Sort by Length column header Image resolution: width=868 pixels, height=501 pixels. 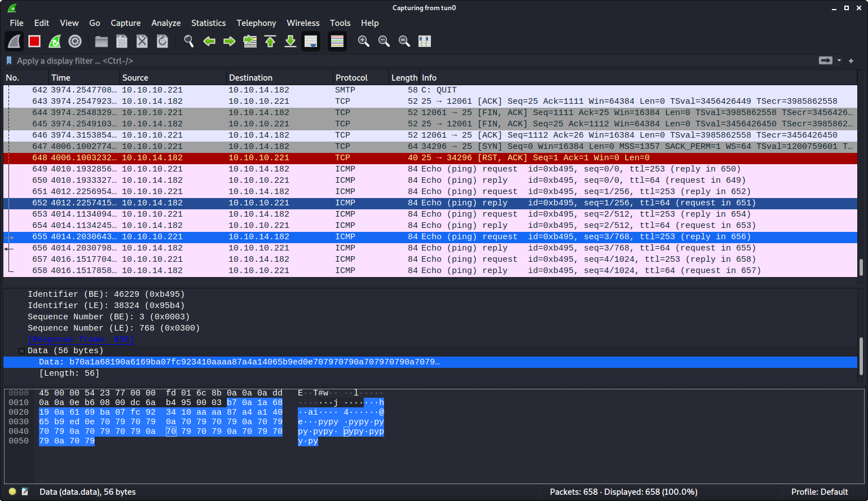tap(404, 78)
